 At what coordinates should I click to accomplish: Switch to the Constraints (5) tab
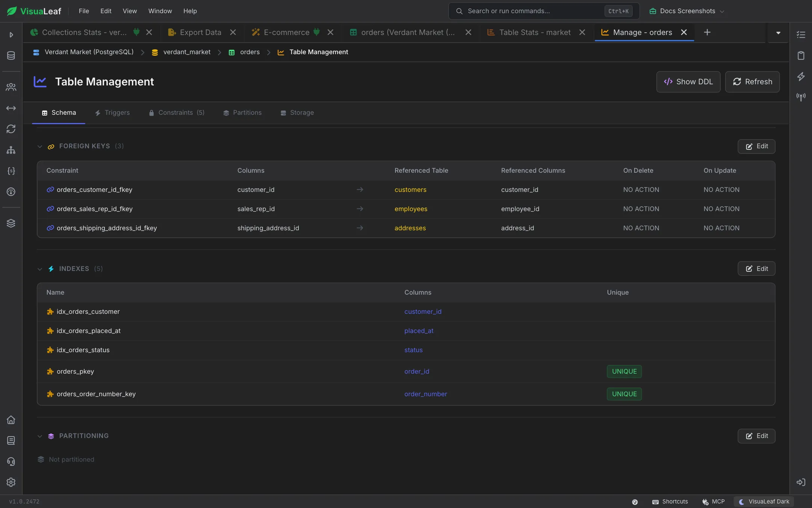coord(177,113)
